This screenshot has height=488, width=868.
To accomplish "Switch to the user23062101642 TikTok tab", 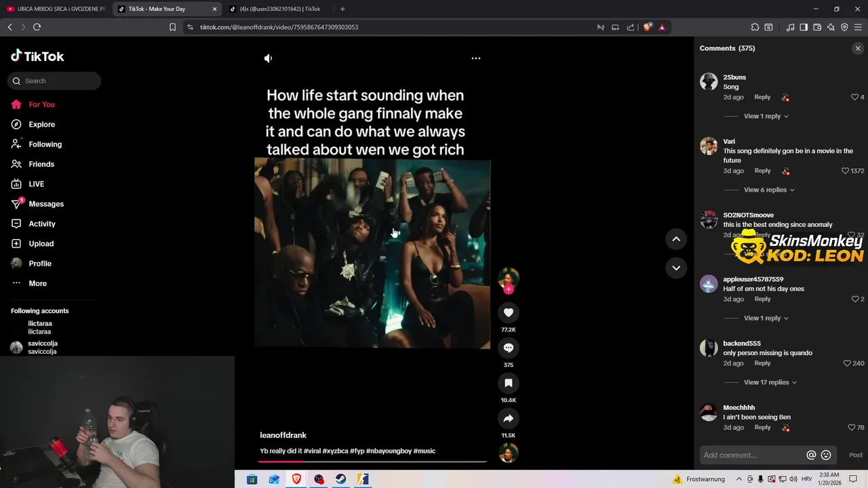I will point(278,9).
